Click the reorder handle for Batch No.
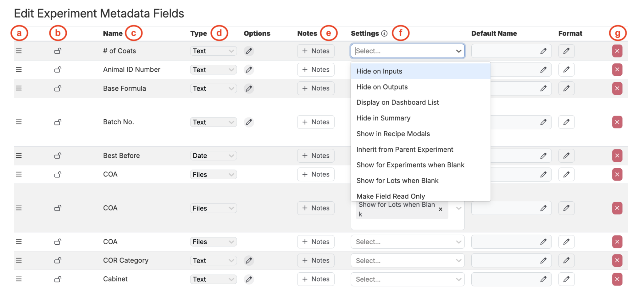 click(19, 122)
